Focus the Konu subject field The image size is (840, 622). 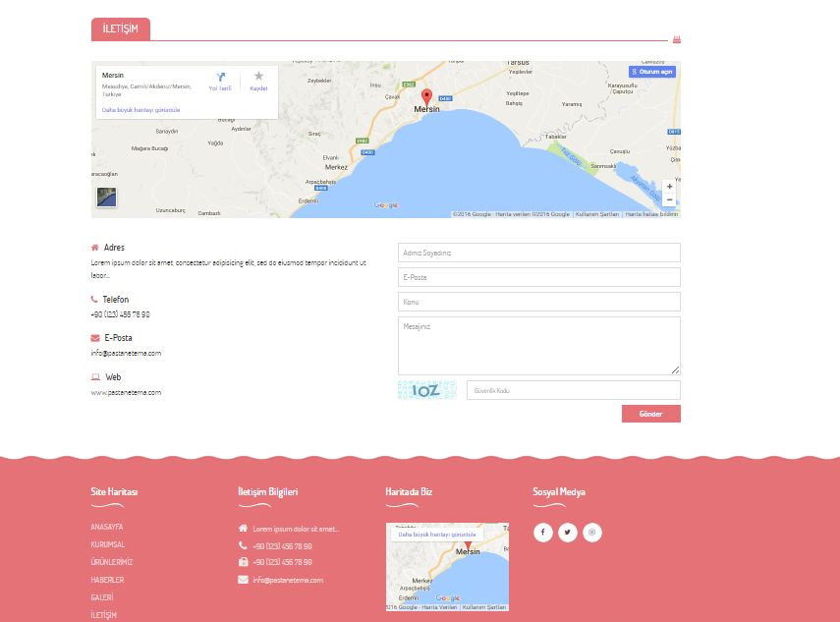point(539,303)
